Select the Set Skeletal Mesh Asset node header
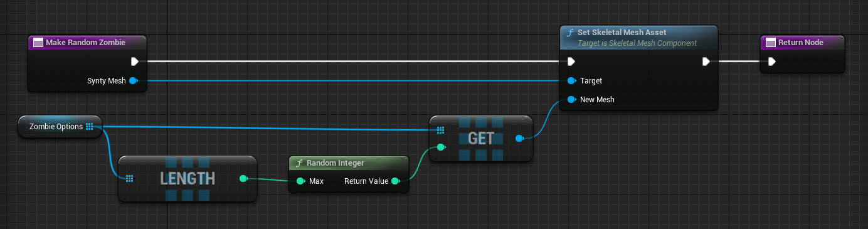868x229 pixels. [638, 38]
